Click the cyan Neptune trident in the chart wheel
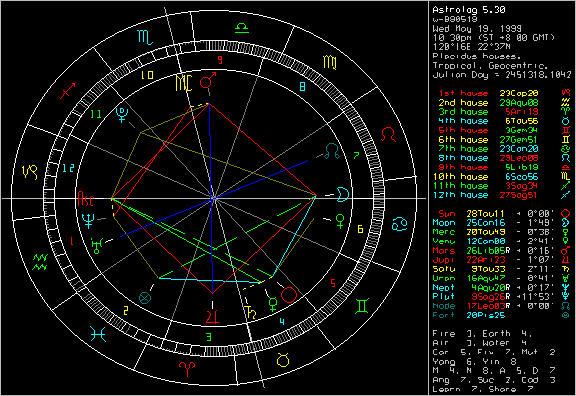 click(x=88, y=221)
